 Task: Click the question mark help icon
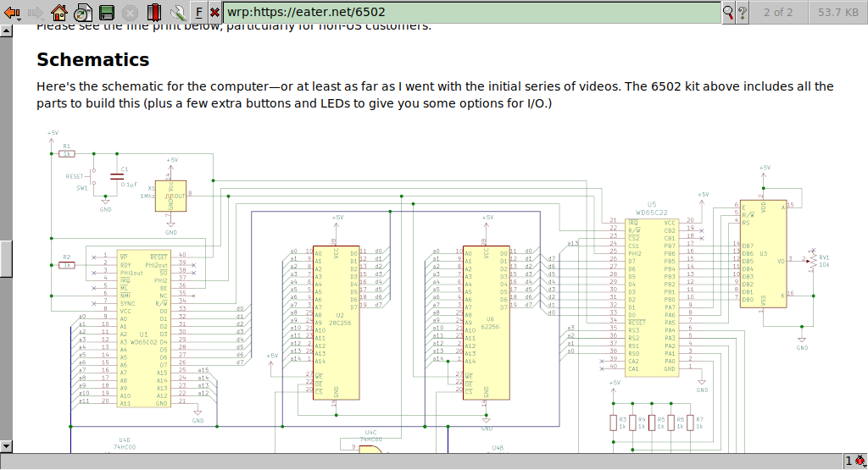[743, 12]
